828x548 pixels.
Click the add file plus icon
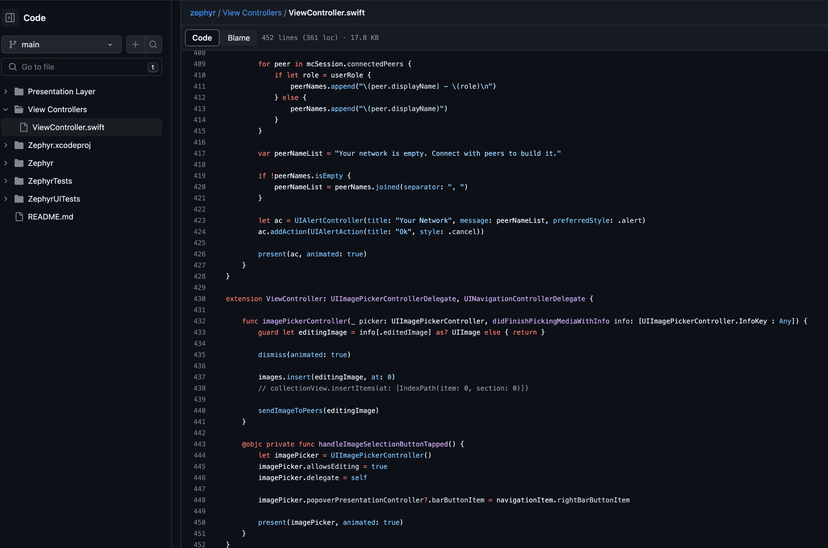135,45
